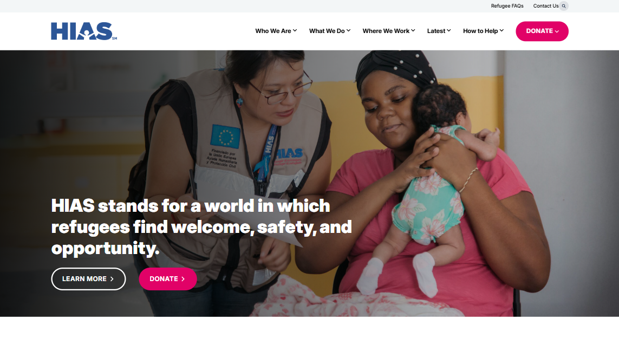The height and width of the screenshot is (364, 619).
Task: Open the search magnifier icon
Action: pos(564,6)
